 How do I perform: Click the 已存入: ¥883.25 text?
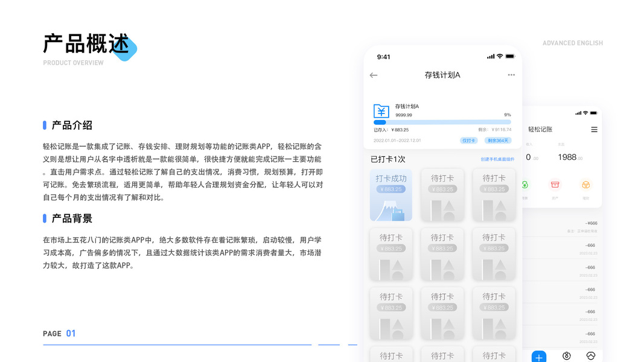click(391, 130)
